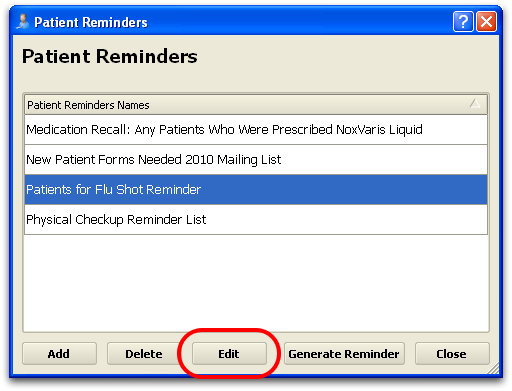The height and width of the screenshot is (391, 512).
Task: Click the sort triangle in list header
Action: click(x=475, y=104)
